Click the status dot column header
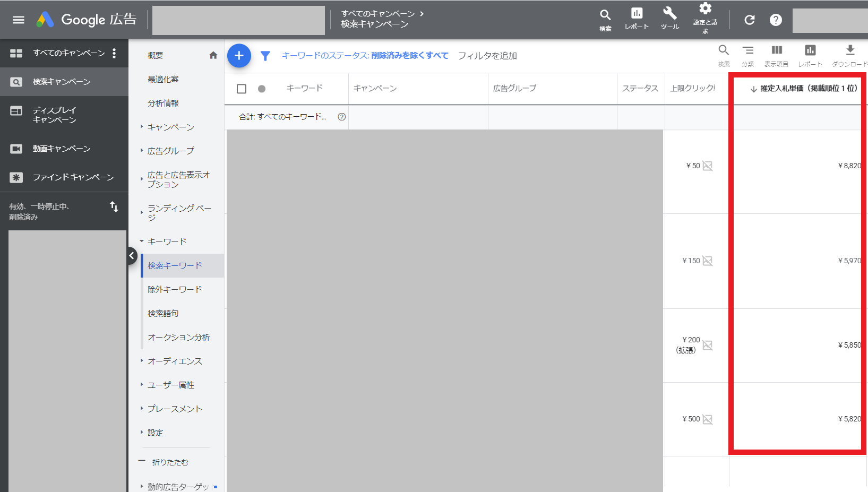This screenshot has width=868, height=492. [x=262, y=89]
